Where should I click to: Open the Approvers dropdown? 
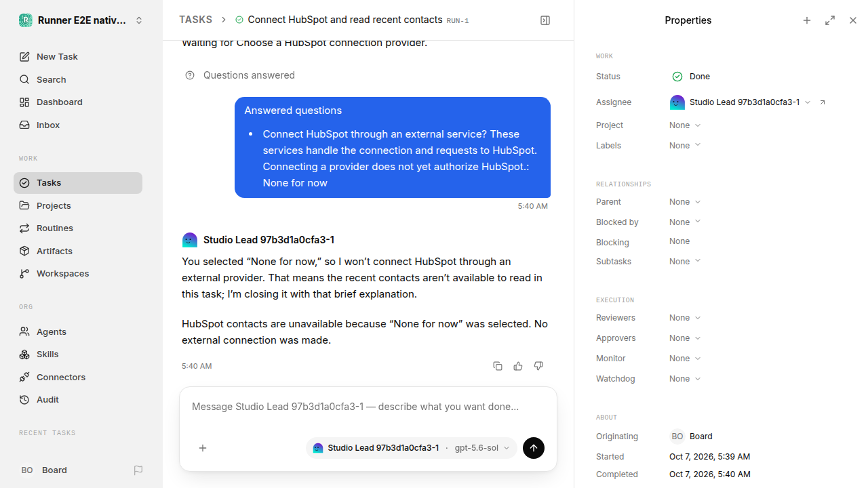coord(685,338)
